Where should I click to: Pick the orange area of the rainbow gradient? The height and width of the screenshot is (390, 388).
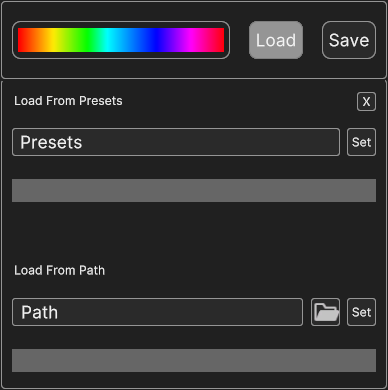click(x=37, y=40)
